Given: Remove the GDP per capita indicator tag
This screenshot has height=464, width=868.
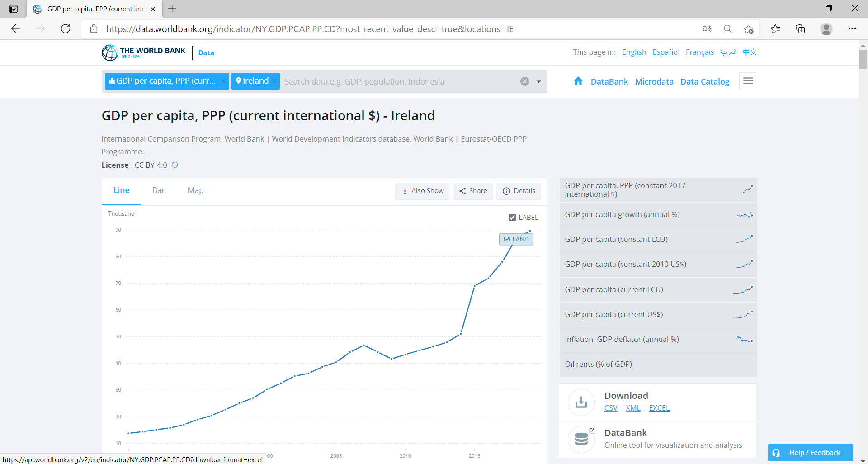Looking at the screenshot, I should [x=223, y=81].
